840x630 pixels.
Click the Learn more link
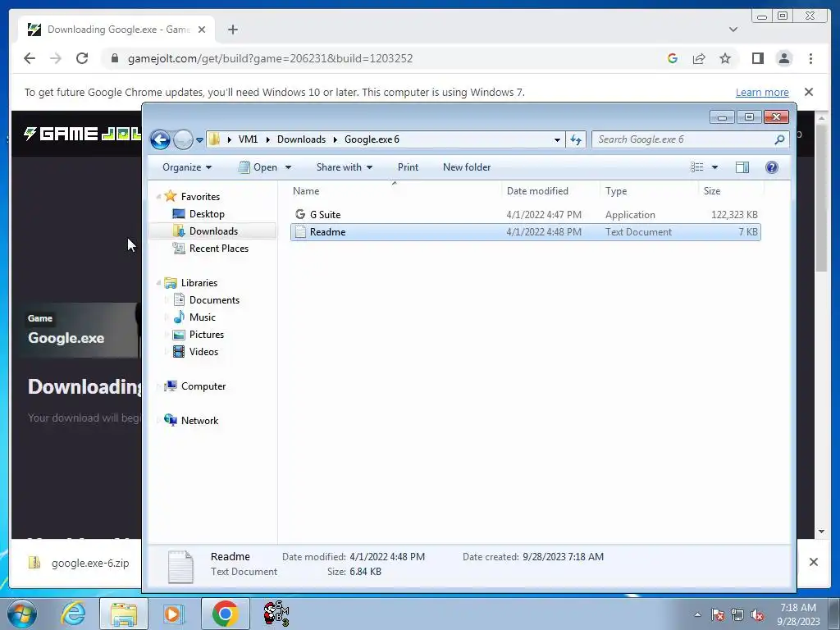point(762,92)
